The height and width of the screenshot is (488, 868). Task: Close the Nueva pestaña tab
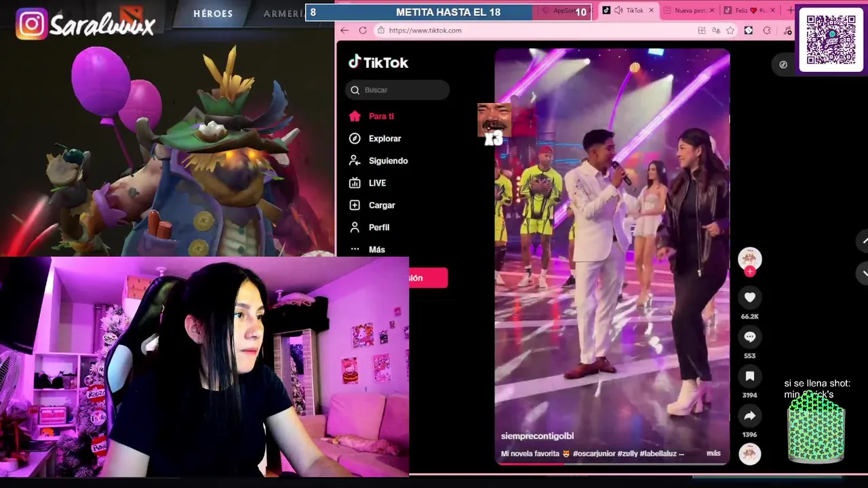point(711,10)
